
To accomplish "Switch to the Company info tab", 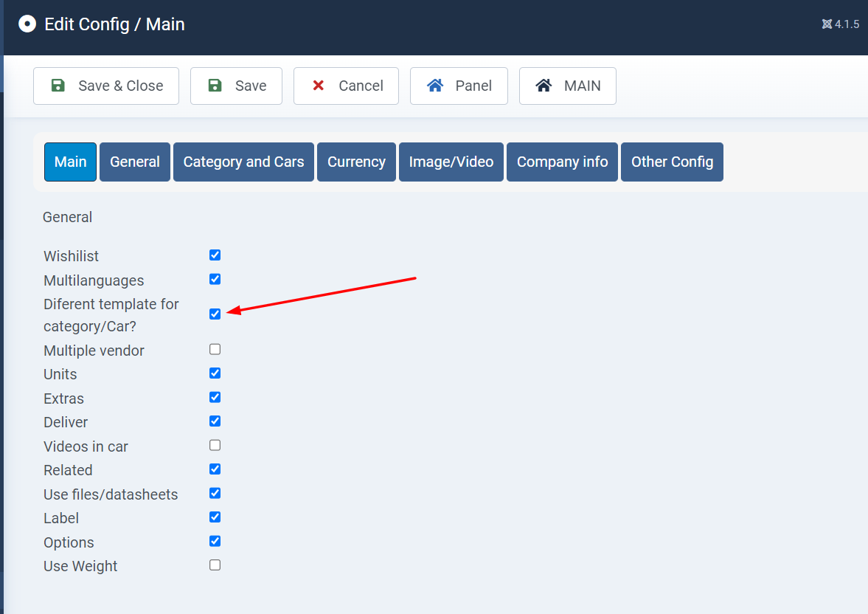I will coord(563,162).
